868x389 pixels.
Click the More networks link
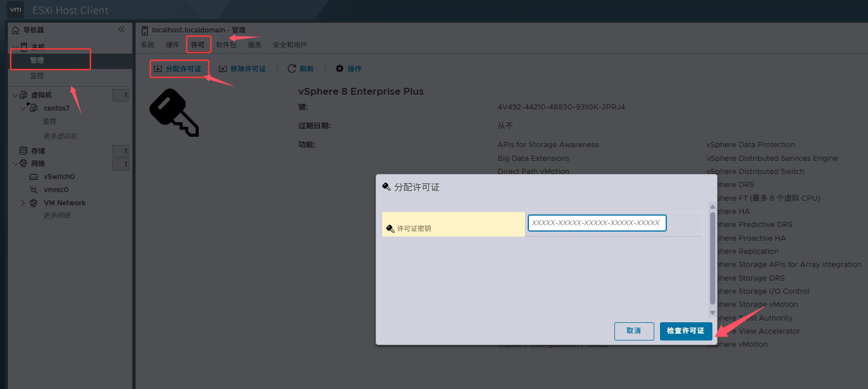(x=60, y=216)
